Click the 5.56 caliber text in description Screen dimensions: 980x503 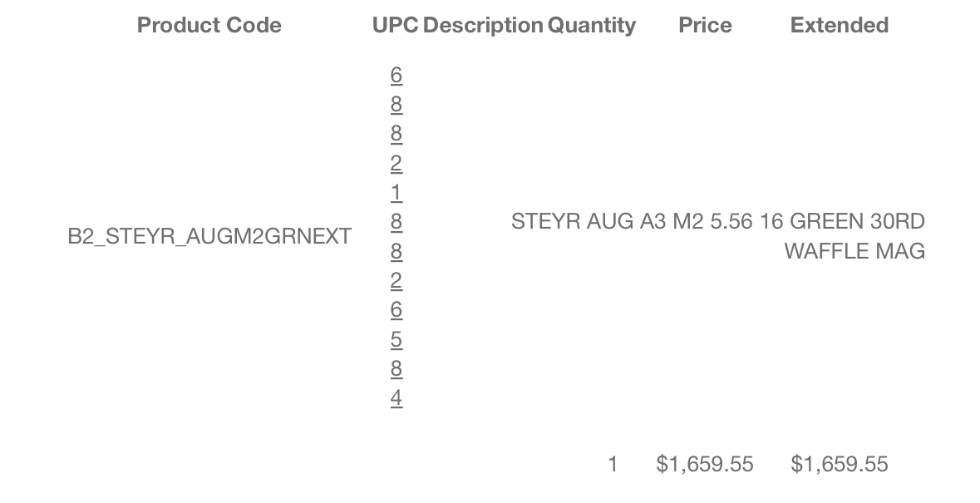731,221
